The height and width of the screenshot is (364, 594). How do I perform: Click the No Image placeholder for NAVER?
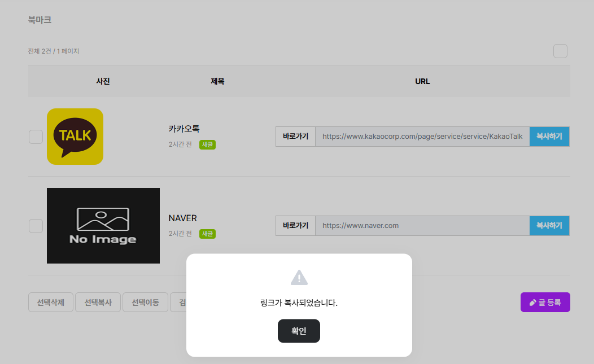pos(103,226)
